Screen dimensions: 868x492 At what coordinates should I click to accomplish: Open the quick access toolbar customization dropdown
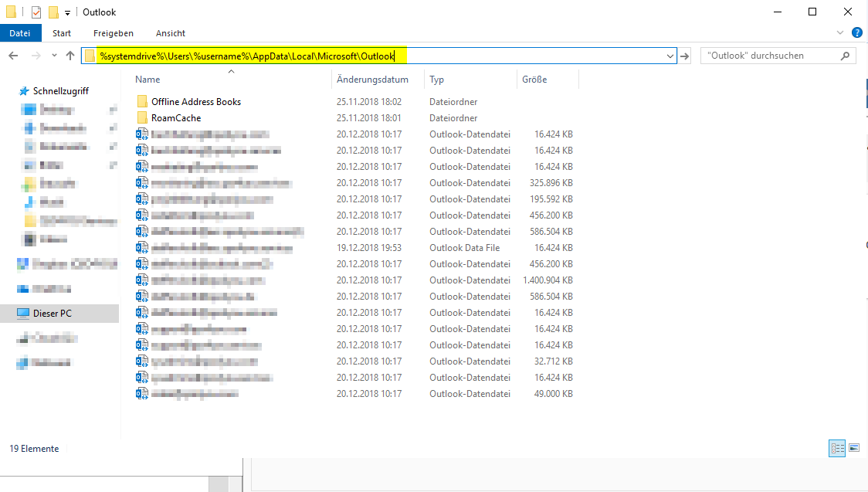[x=68, y=12]
